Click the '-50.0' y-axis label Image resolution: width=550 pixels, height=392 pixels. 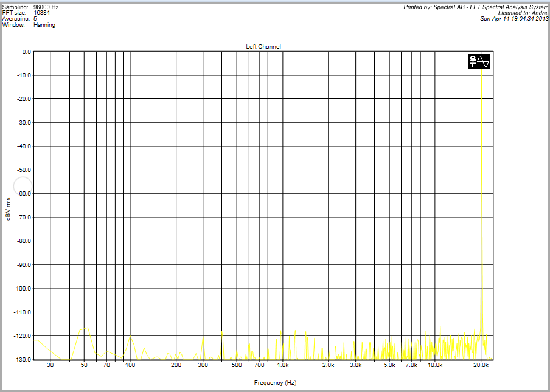pos(24,170)
